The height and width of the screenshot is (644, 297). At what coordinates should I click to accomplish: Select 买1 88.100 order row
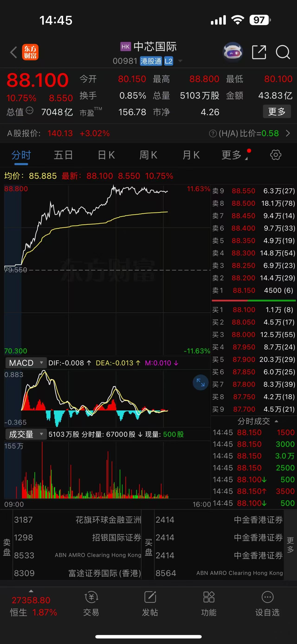pos(254,310)
